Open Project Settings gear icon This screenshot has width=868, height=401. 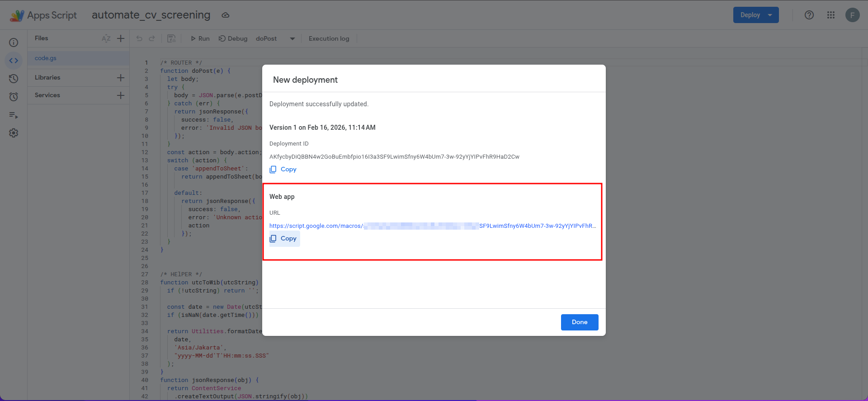pyautogui.click(x=14, y=133)
